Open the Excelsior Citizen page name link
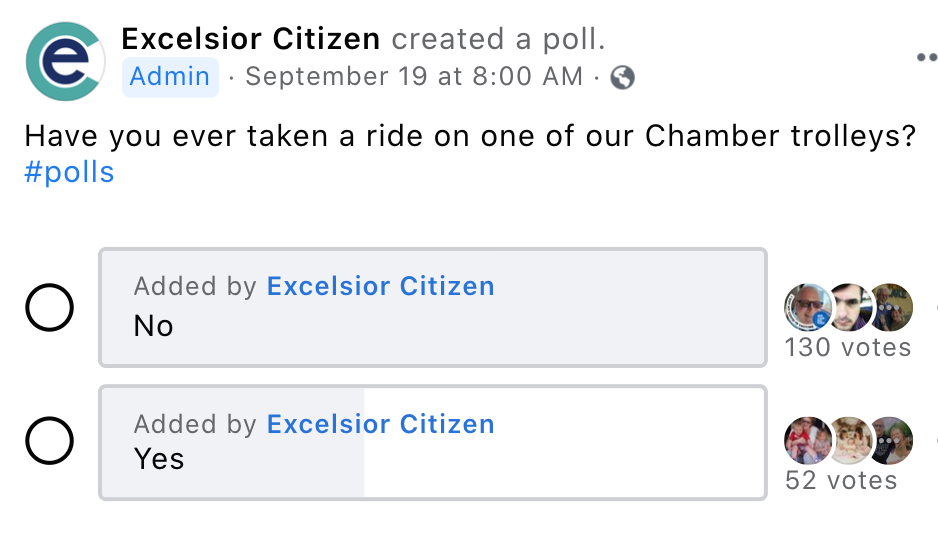 (250, 40)
